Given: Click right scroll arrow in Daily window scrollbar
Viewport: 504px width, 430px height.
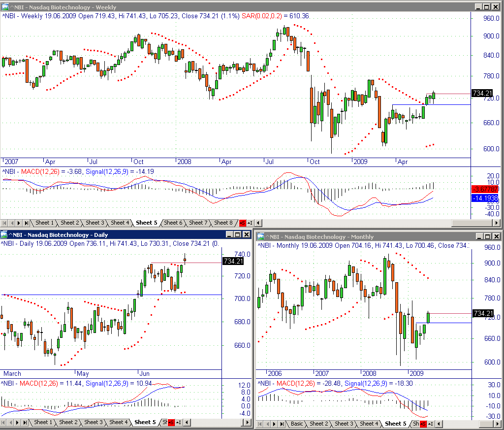Looking at the screenshot, I should coord(247,423).
